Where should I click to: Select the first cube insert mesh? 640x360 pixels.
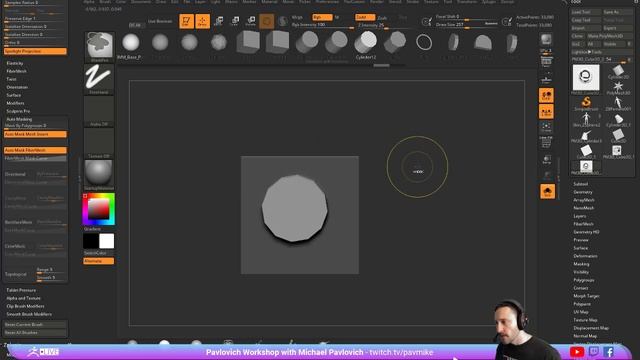tap(248, 42)
